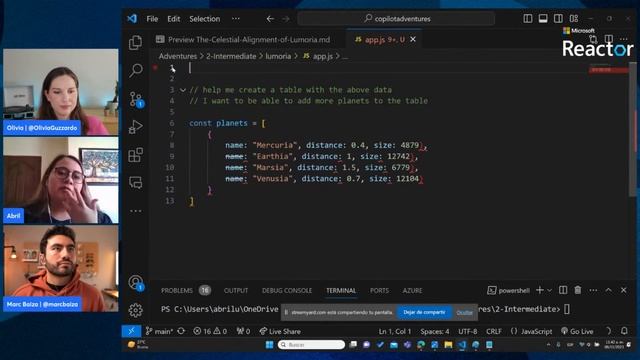Switch to the DEBUG CONSOLE tab
The height and width of the screenshot is (360, 640).
click(287, 291)
